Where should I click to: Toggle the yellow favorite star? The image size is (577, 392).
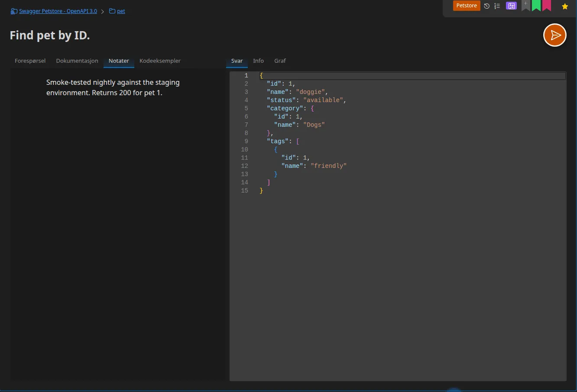565,6
